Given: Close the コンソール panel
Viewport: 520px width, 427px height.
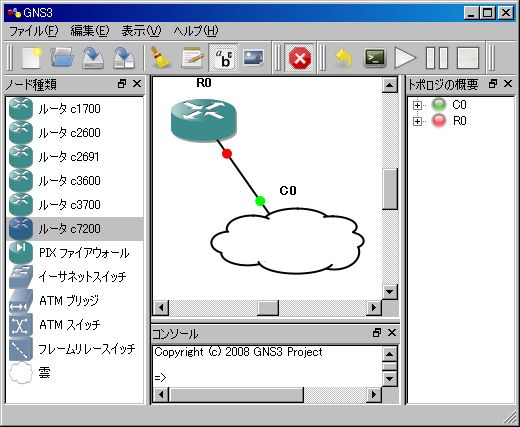Looking at the screenshot, I should click(392, 332).
